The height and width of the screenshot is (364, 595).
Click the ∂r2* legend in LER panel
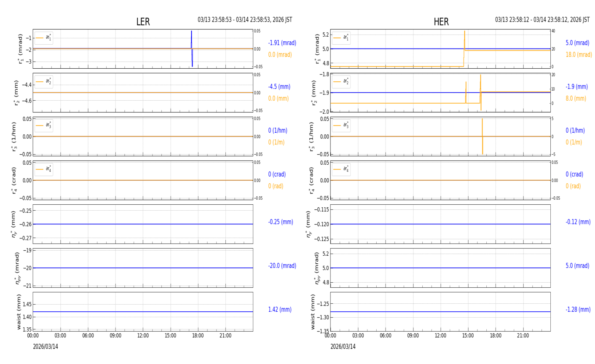click(44, 82)
